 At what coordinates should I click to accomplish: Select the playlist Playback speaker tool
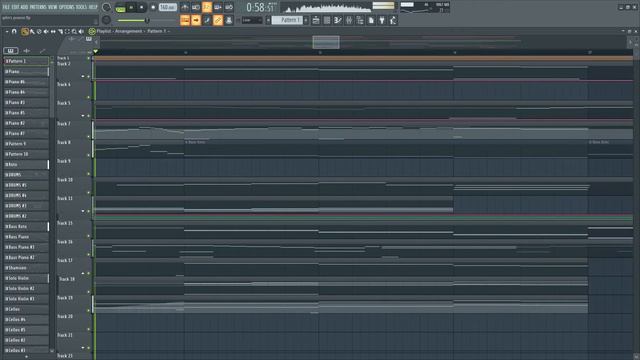[x=81, y=31]
